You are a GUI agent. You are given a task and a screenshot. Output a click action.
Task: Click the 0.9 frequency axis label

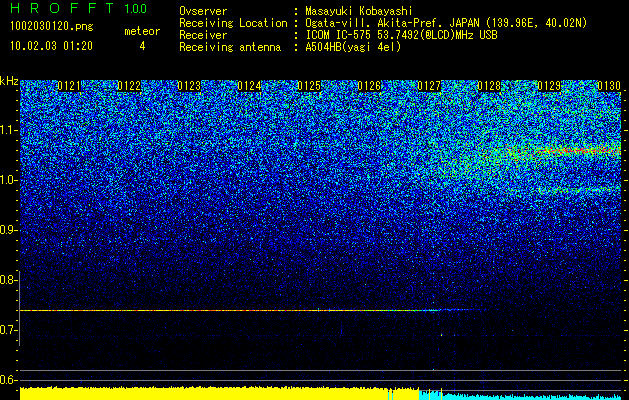[8, 230]
